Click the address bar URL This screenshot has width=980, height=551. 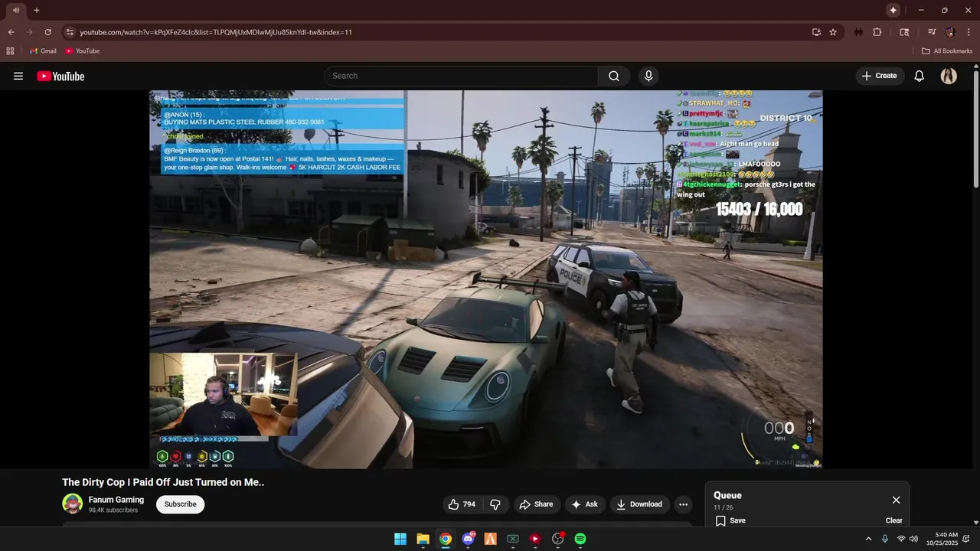216,32
